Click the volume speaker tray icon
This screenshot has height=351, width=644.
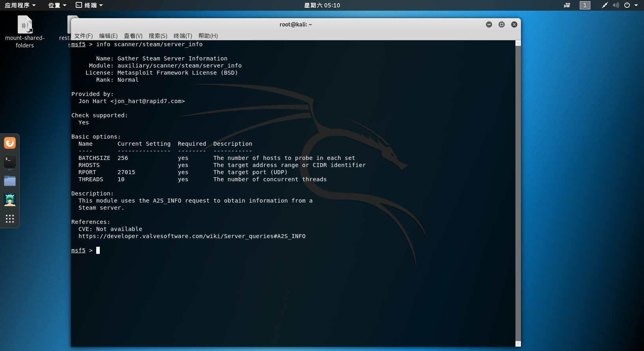tap(616, 5)
